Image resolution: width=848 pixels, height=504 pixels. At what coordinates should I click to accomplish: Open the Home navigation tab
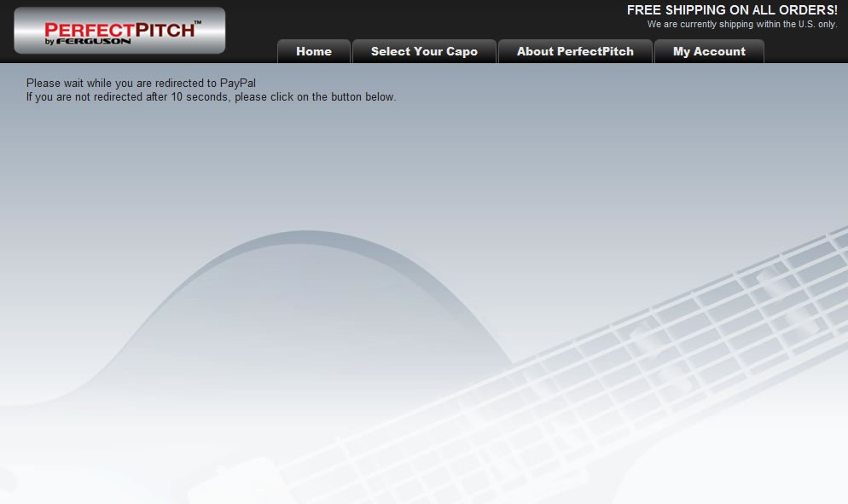(314, 51)
